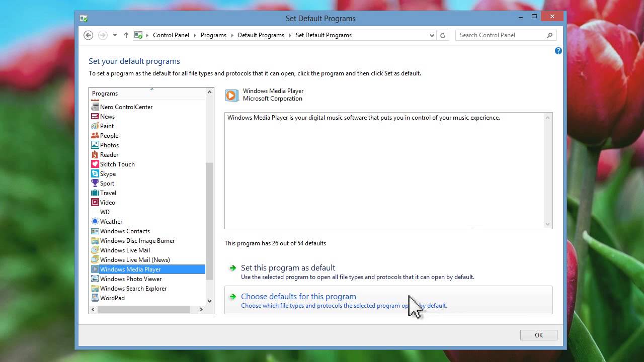Expand the breadcrumb arrow after Default Programs
This screenshot has width=644, height=362.
[290, 35]
